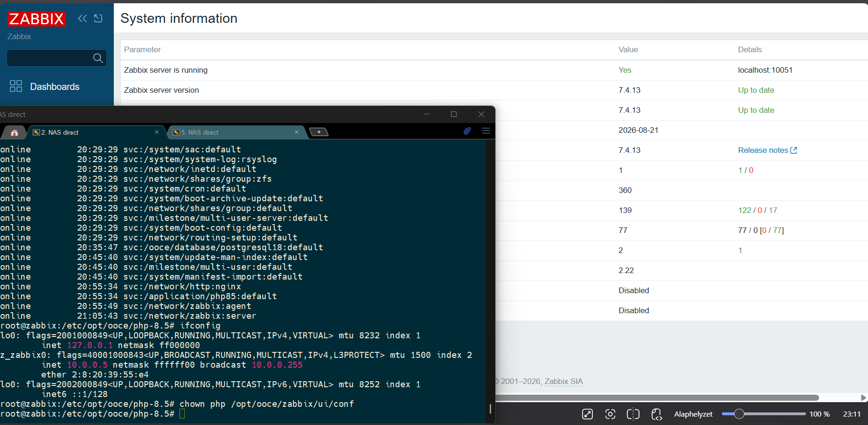The height and width of the screenshot is (425, 868).
Task: Click the terminal cursor at the prompt line
Action: [182, 414]
